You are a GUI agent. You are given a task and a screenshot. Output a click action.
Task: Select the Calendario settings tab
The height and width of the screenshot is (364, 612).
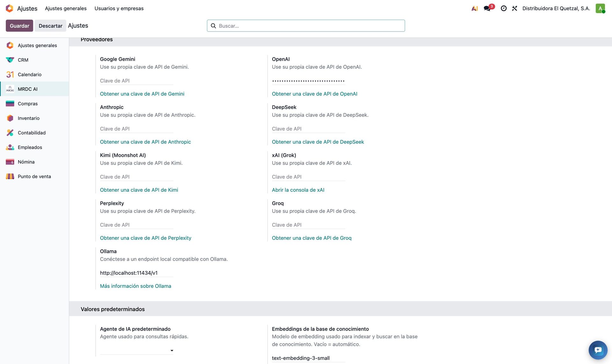coord(34,75)
